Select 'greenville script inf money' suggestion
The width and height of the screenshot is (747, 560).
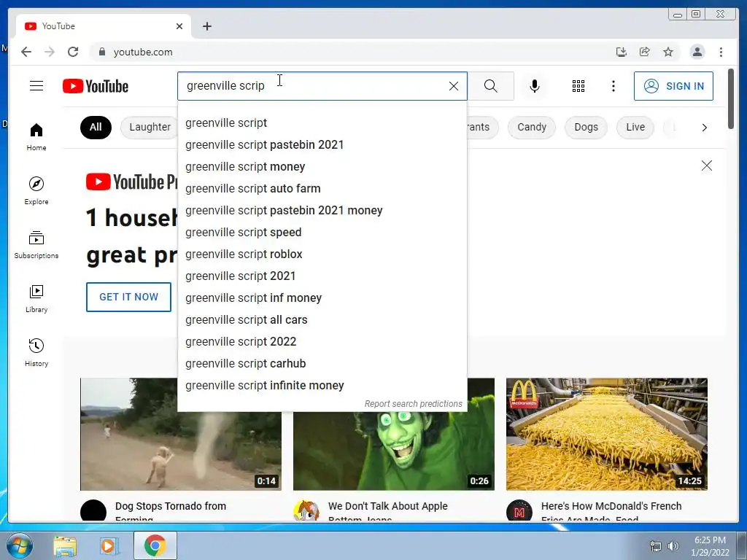tap(322, 298)
